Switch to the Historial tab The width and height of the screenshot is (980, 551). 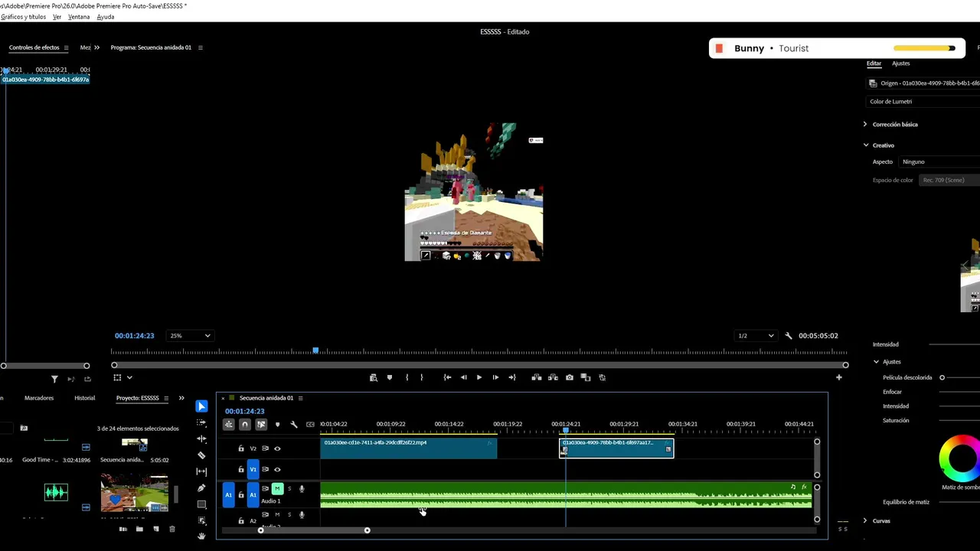85,398
